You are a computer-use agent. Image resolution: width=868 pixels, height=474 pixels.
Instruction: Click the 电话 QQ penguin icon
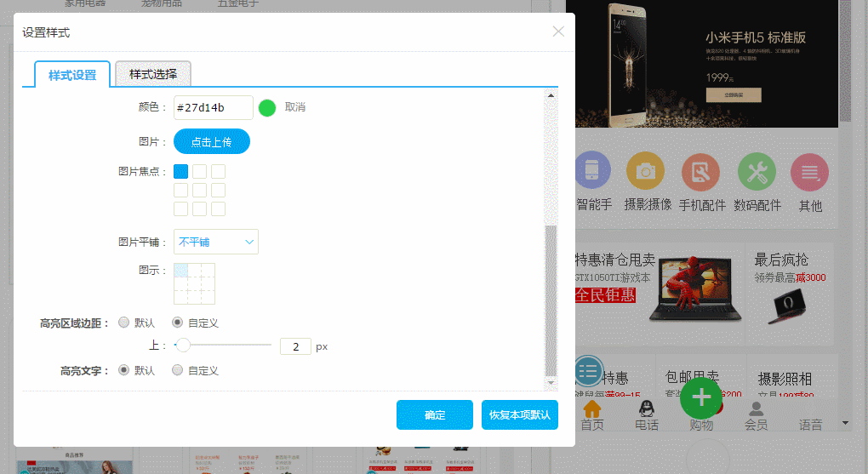coord(646,409)
